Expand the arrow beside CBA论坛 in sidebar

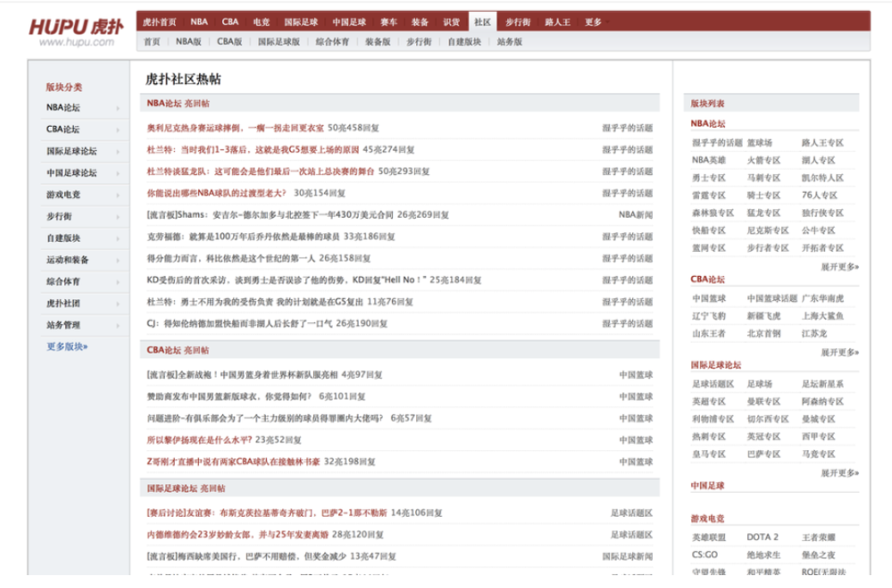118,129
